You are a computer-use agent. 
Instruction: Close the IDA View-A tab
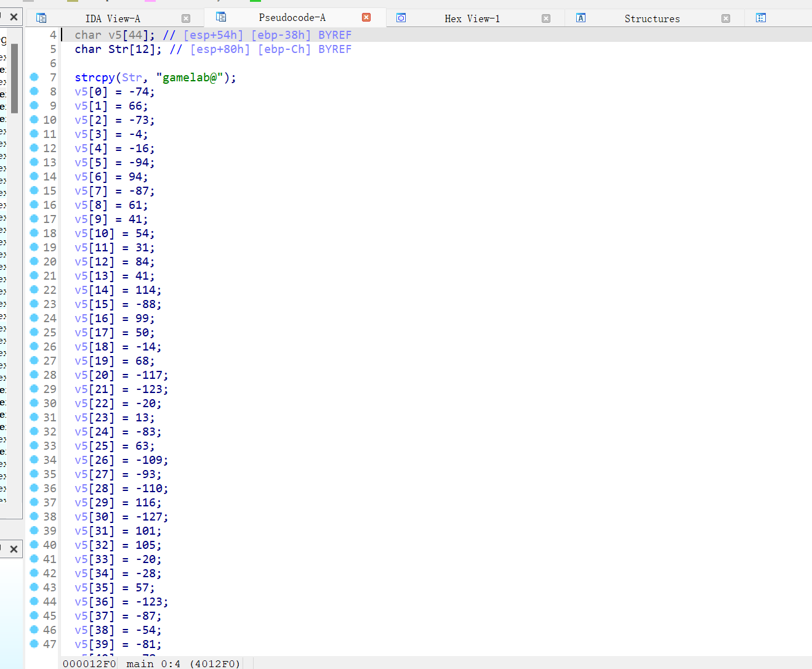pyautogui.click(x=186, y=18)
